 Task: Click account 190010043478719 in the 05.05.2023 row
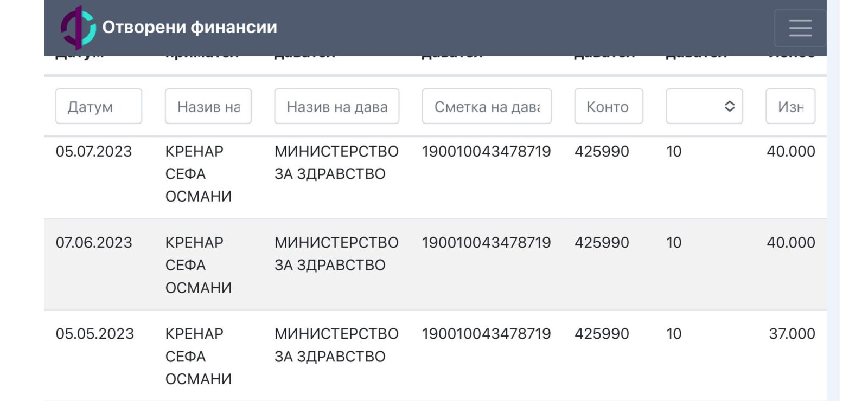pyautogui.click(x=486, y=334)
